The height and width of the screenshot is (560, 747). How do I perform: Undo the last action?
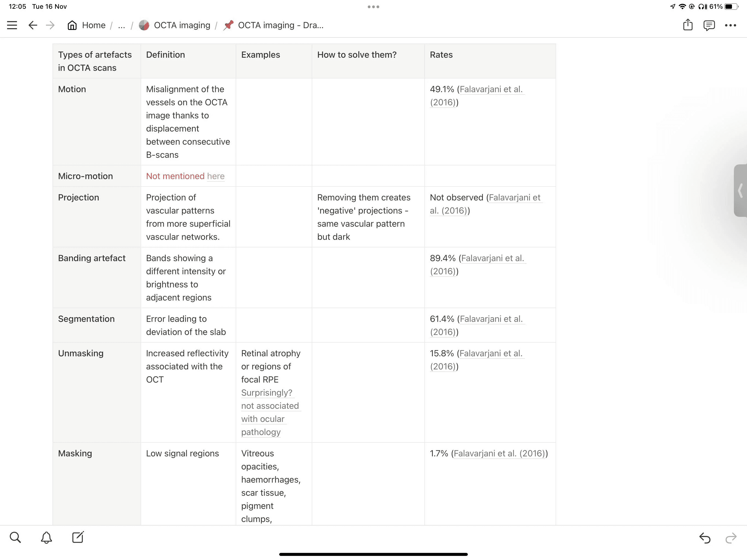[x=704, y=538]
